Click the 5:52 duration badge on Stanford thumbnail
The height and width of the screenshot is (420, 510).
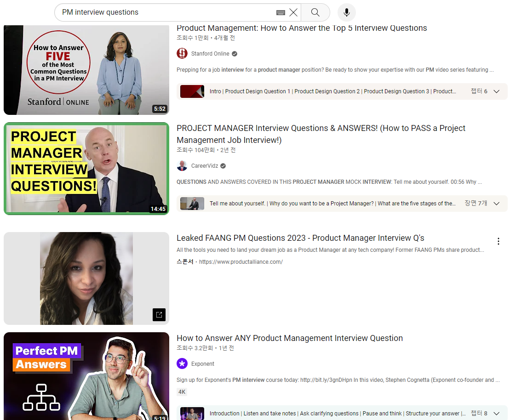coord(160,108)
